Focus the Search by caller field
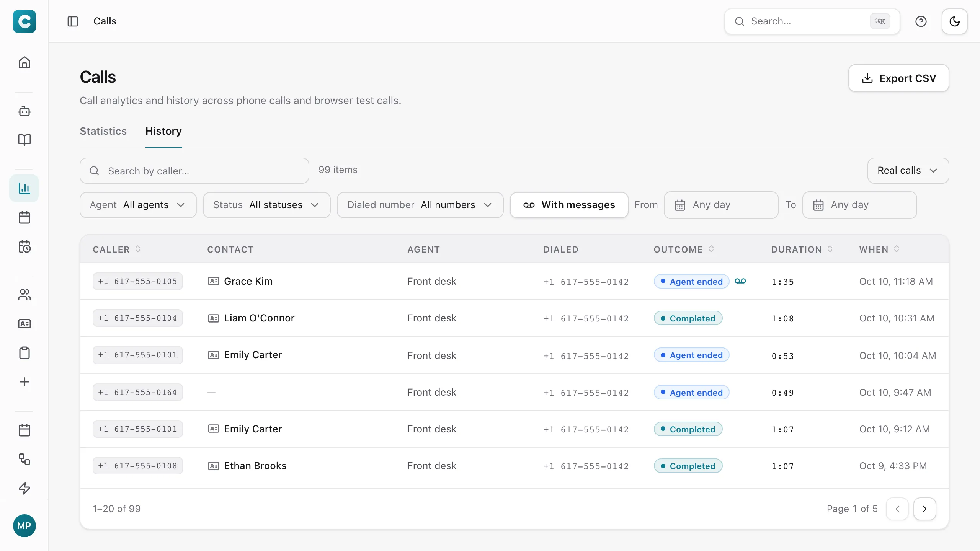Screen dimensions: 980x551 (x=194, y=171)
